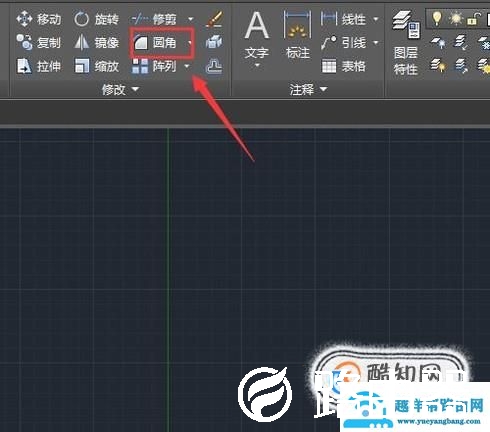Click the Erase brush icon

tap(214, 19)
